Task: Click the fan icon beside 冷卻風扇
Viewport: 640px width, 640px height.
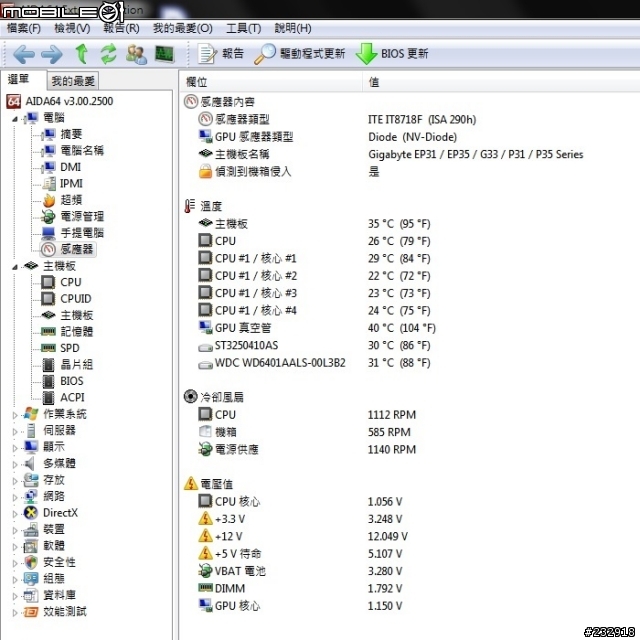Action: coord(190,396)
